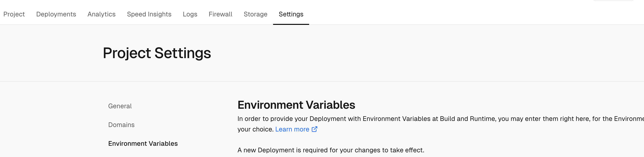
Task: Click the large Environment Variables section heading
Action: tap(296, 105)
